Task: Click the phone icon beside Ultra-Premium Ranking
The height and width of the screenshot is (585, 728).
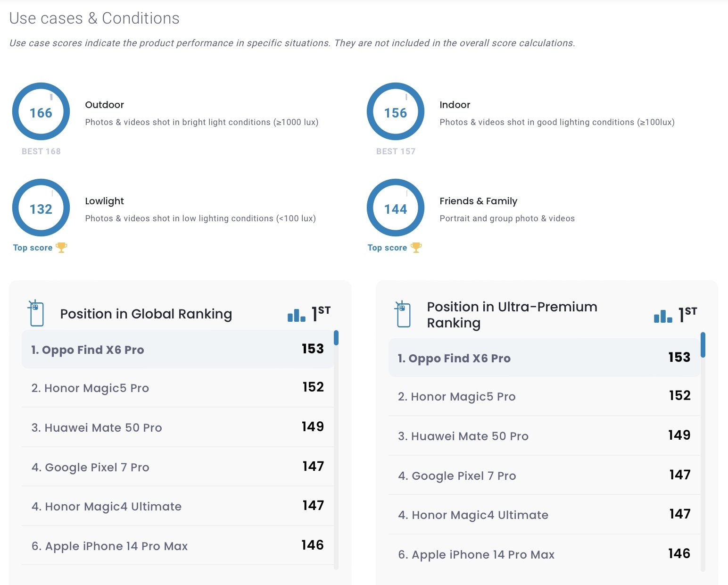Action: (403, 314)
